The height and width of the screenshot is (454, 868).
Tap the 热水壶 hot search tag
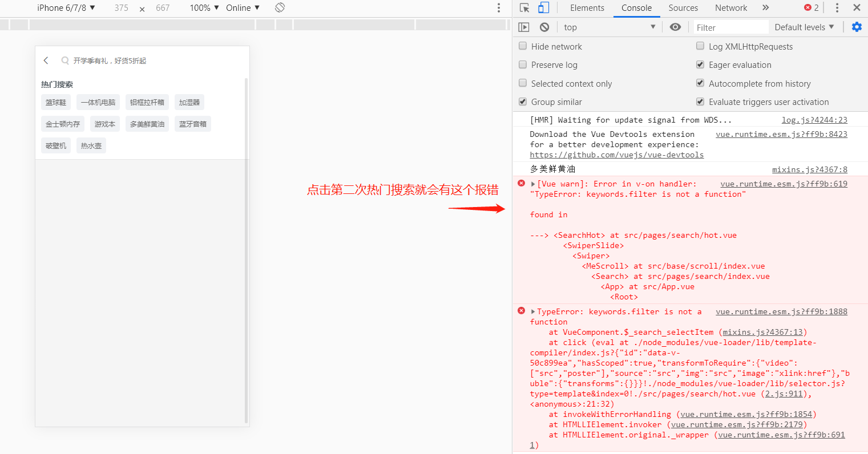[91, 145]
